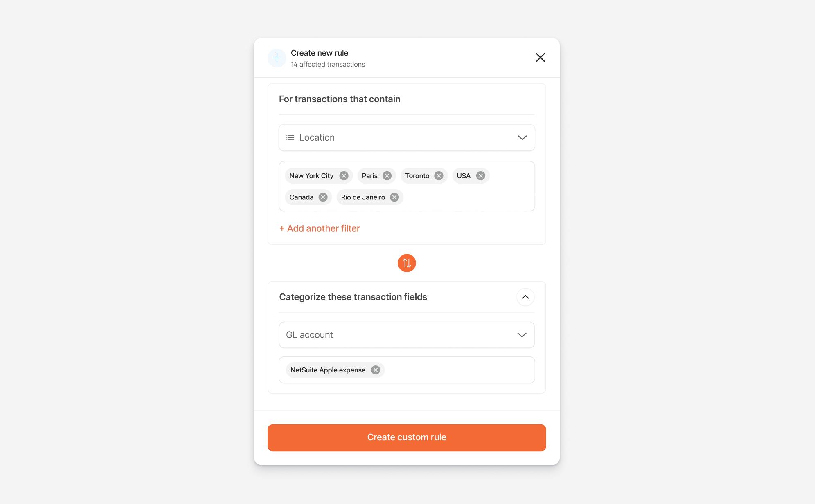Viewport: 815px width, 504px height.
Task: Click the NetSuite Apple expense chip label
Action: [328, 370]
